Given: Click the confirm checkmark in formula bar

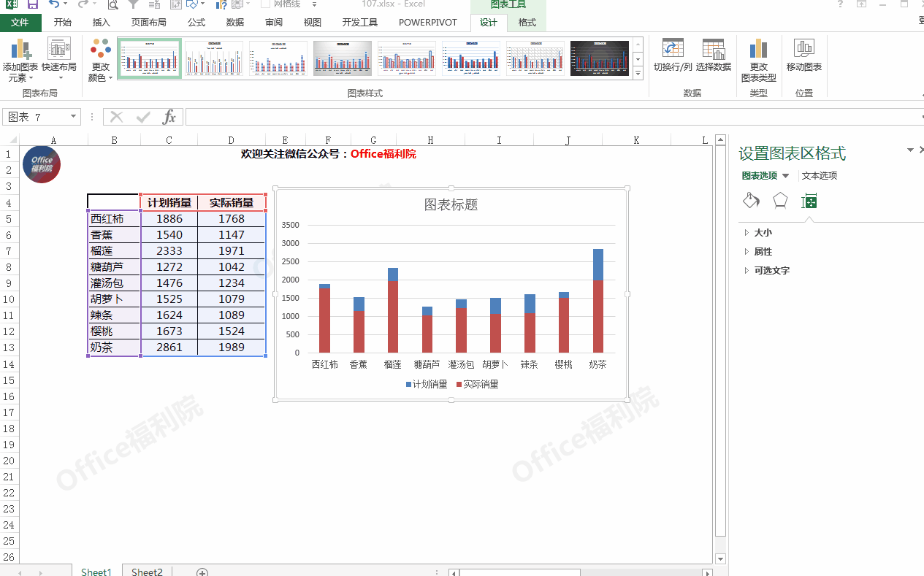Looking at the screenshot, I should [x=143, y=117].
